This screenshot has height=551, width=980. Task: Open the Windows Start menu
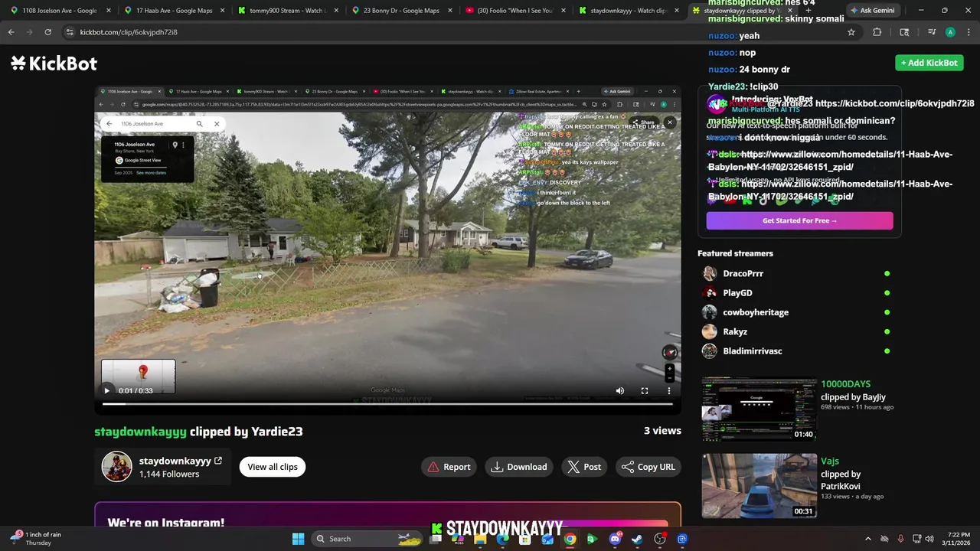[298, 539]
